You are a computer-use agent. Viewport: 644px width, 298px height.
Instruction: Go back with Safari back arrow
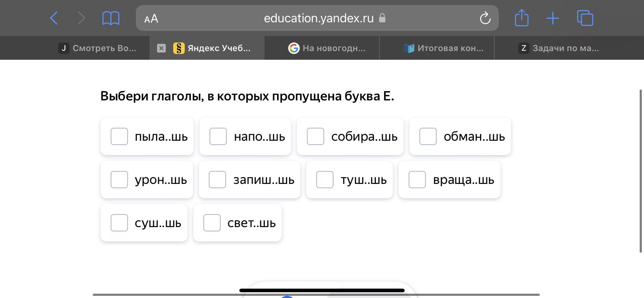point(54,18)
